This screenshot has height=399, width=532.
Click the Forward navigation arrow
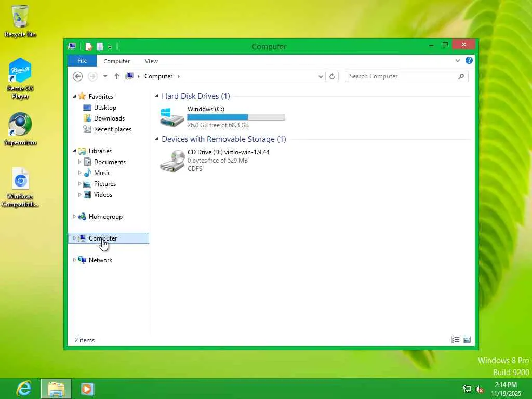tap(92, 76)
